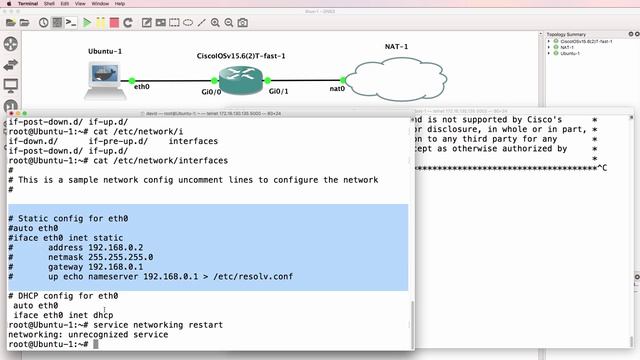Suspend all nodes with yellow pause icon
Screen dimensions: 640x360
tap(100, 22)
